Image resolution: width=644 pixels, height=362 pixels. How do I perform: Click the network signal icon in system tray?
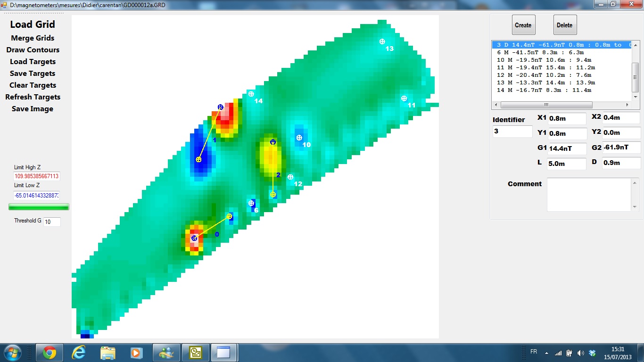pyautogui.click(x=558, y=353)
